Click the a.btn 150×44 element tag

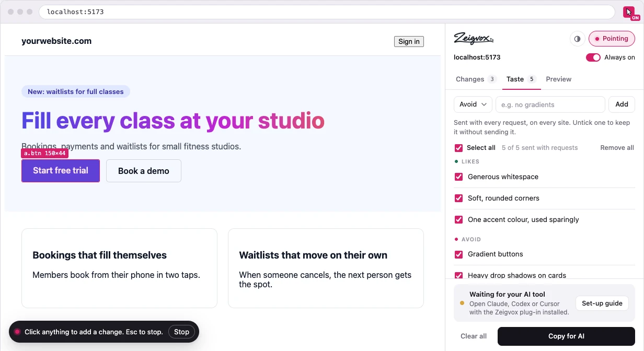click(45, 154)
